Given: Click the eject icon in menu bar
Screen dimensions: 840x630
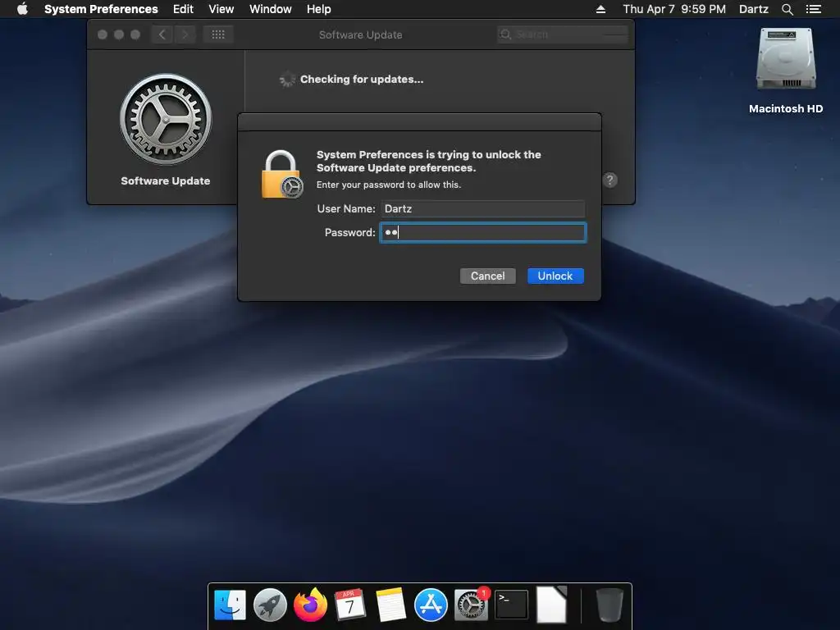Looking at the screenshot, I should [600, 9].
